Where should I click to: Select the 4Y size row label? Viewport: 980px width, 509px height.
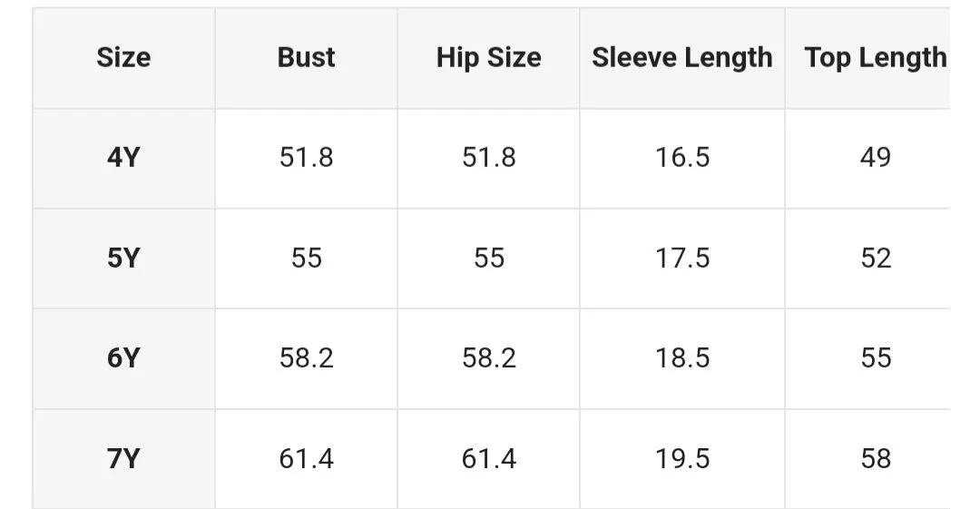point(123,158)
